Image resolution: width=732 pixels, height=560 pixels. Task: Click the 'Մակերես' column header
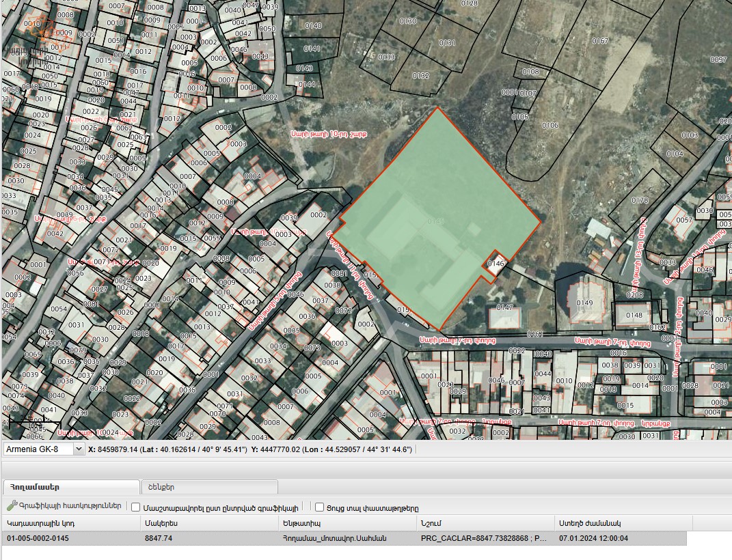tap(161, 523)
